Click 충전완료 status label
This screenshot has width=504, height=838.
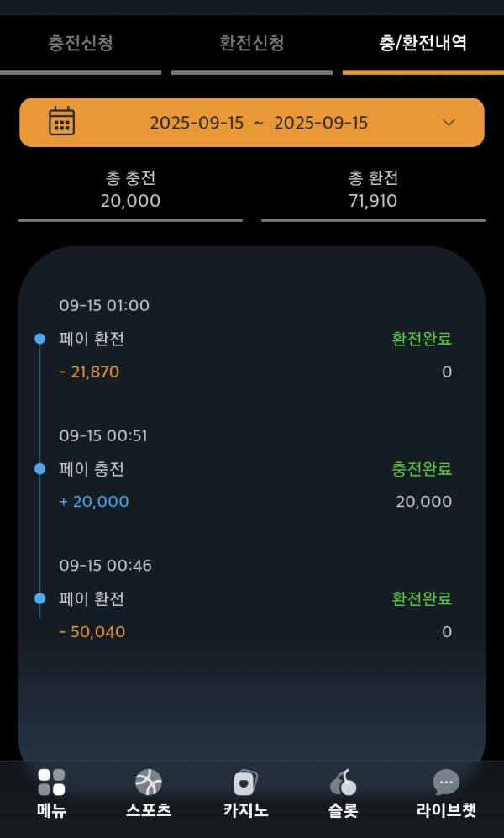tap(422, 469)
